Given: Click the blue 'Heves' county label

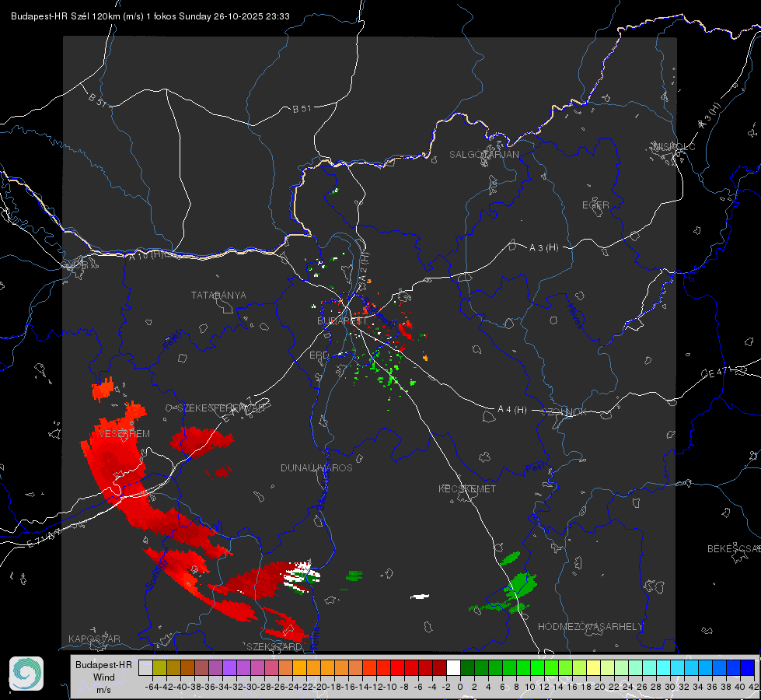Looking at the screenshot, I should pyautogui.click(x=574, y=316).
